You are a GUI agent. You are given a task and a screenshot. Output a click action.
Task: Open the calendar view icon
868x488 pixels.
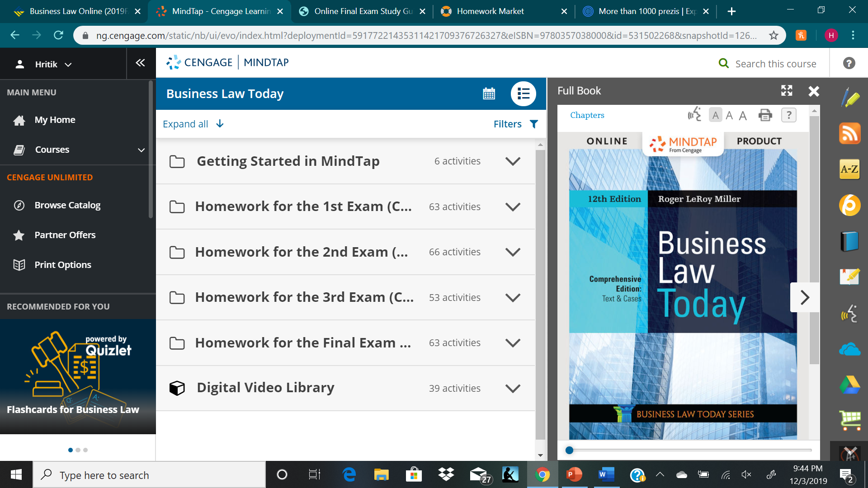[489, 94]
